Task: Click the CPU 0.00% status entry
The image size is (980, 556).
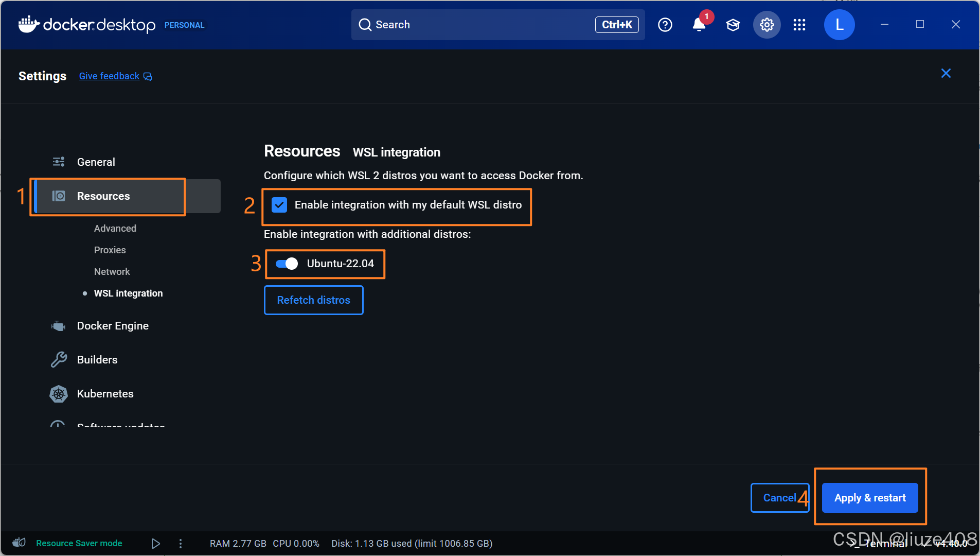Action: [x=296, y=543]
